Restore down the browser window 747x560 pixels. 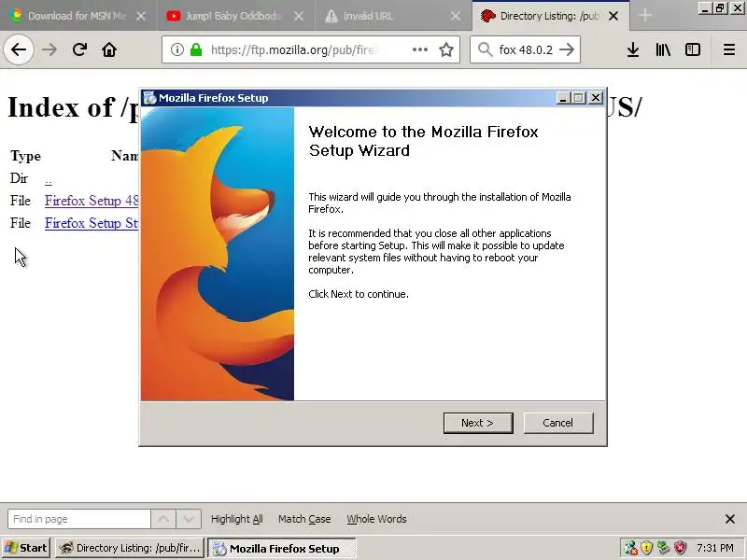721,8
